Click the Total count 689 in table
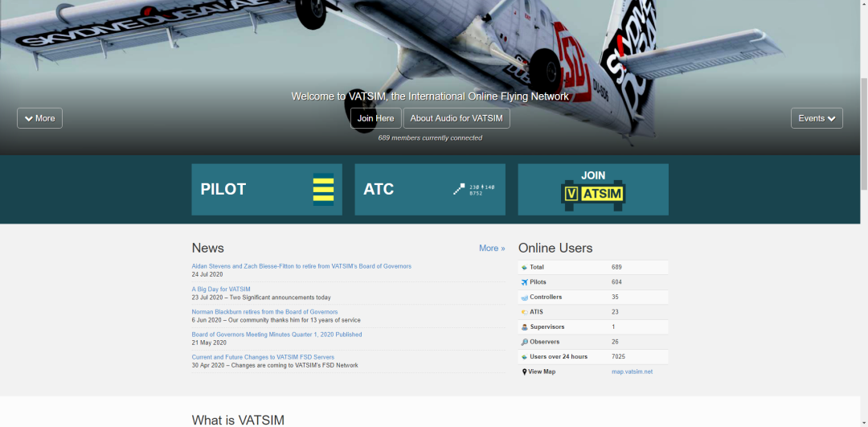 616,267
